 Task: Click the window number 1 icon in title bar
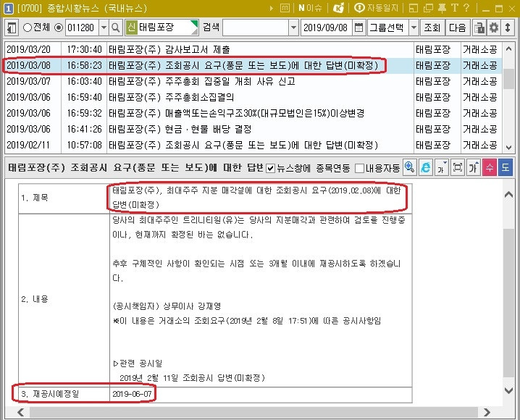click(8, 8)
